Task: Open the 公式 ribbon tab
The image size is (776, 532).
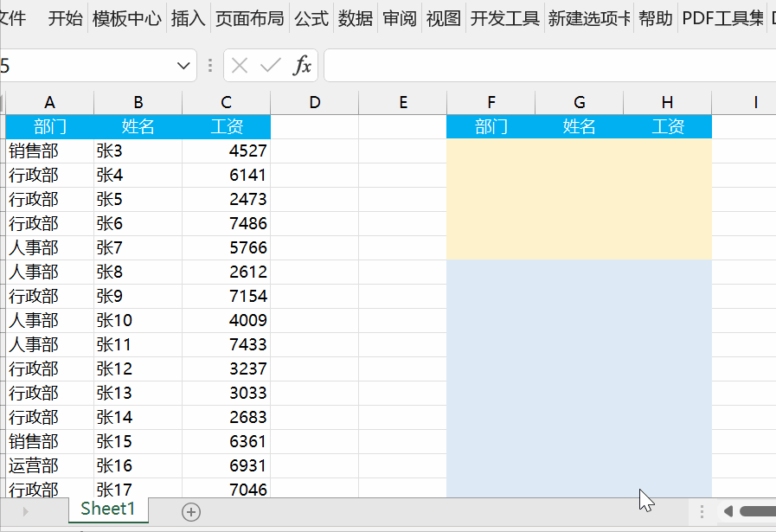Action: point(309,17)
